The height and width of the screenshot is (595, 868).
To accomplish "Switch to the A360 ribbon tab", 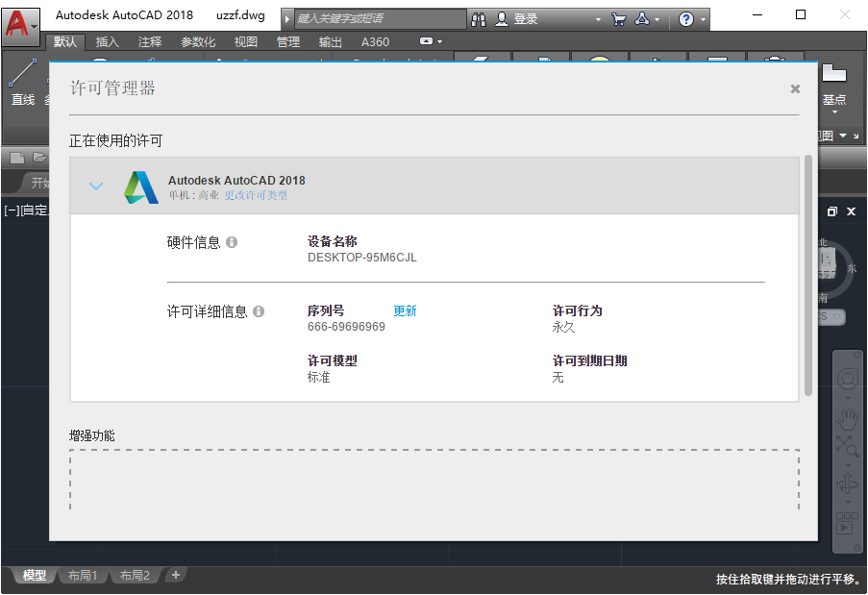I will (x=375, y=42).
